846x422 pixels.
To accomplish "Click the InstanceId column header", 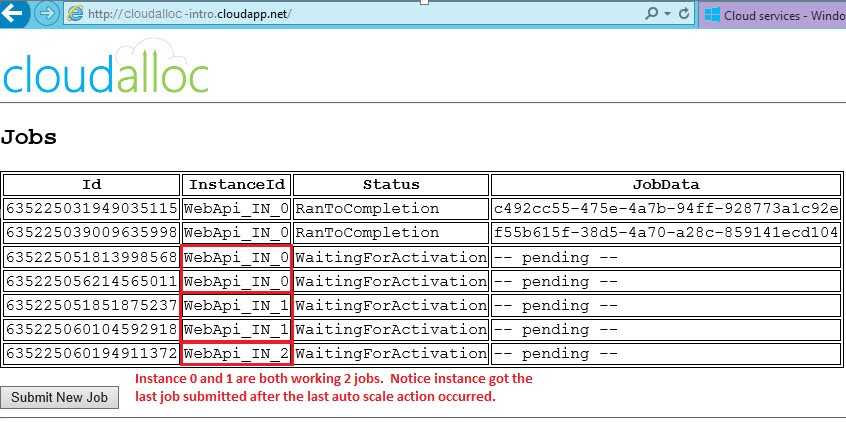I will pyautogui.click(x=237, y=185).
